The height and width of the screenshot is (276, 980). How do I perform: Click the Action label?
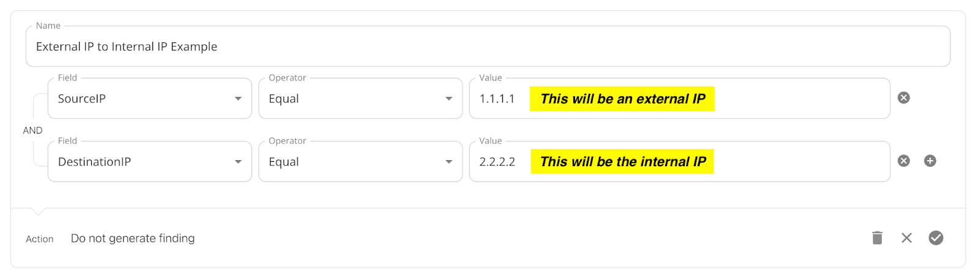(x=40, y=239)
